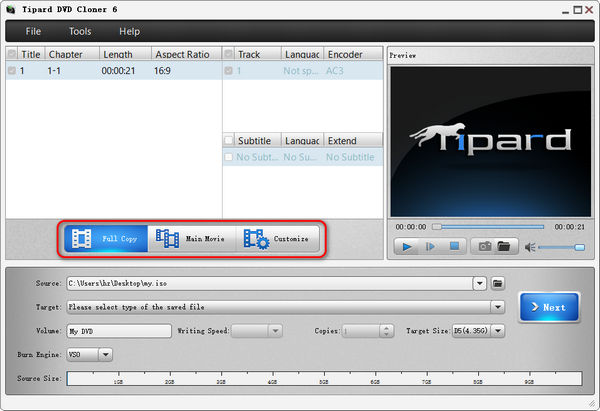Toggle the No Subtitle row checkbox
Screen dimensions: 600x411
tap(228, 157)
